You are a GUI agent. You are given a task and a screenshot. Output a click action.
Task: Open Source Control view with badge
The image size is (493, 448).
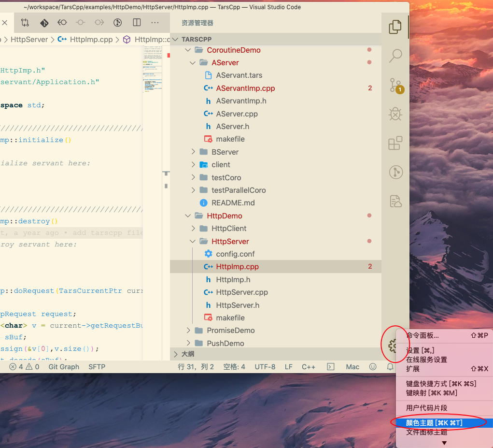pos(395,86)
